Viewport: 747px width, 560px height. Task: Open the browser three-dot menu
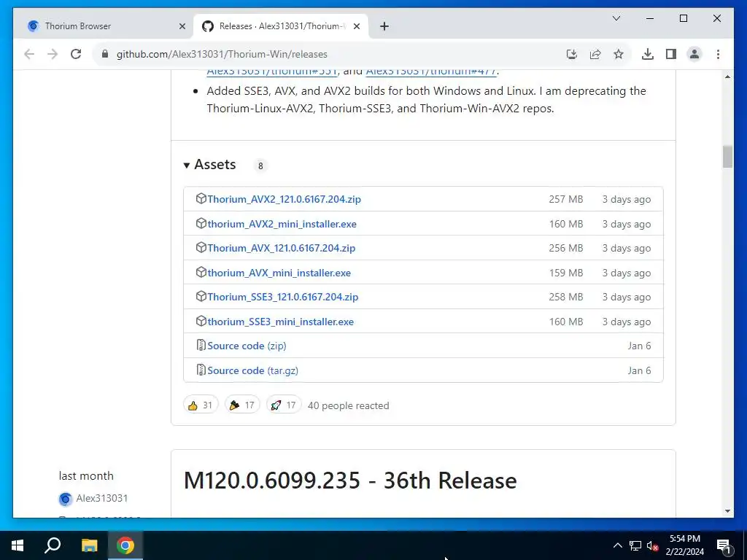[x=718, y=54]
